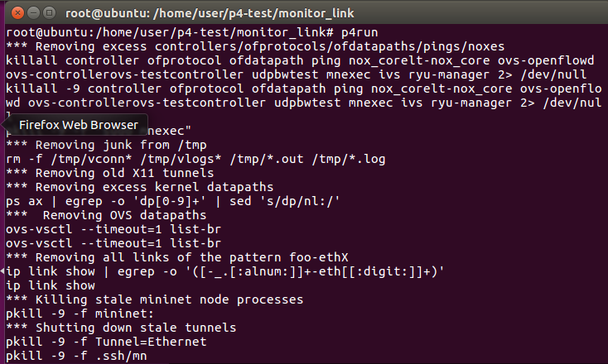Click the 'ip link show | egrep' line
The width and height of the screenshot is (608, 364).
(225, 271)
